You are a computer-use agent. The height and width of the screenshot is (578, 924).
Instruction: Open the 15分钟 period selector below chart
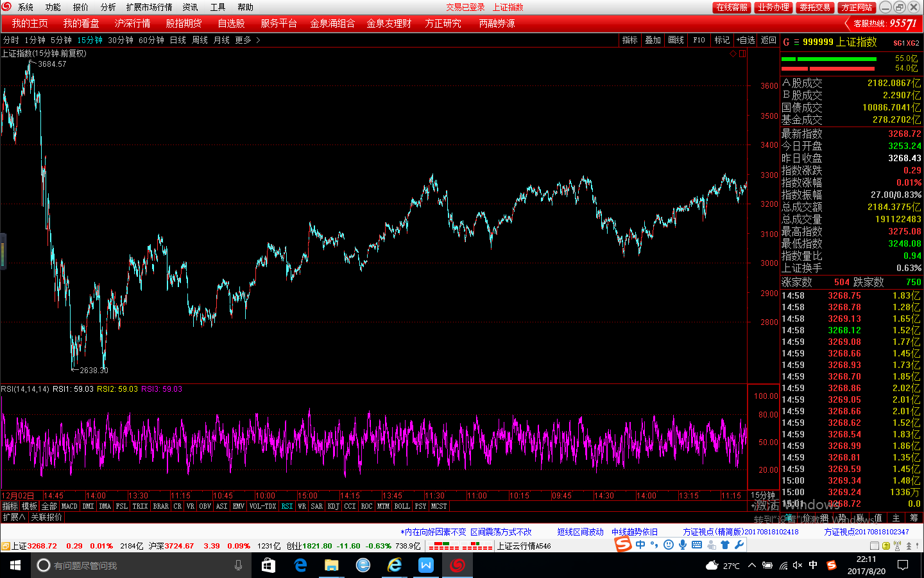(x=763, y=496)
